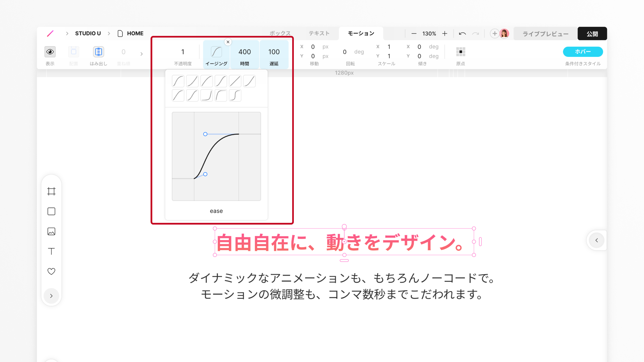Image resolution: width=644 pixels, height=362 pixels.
Task: Click the user avatar picture
Action: [504, 34]
